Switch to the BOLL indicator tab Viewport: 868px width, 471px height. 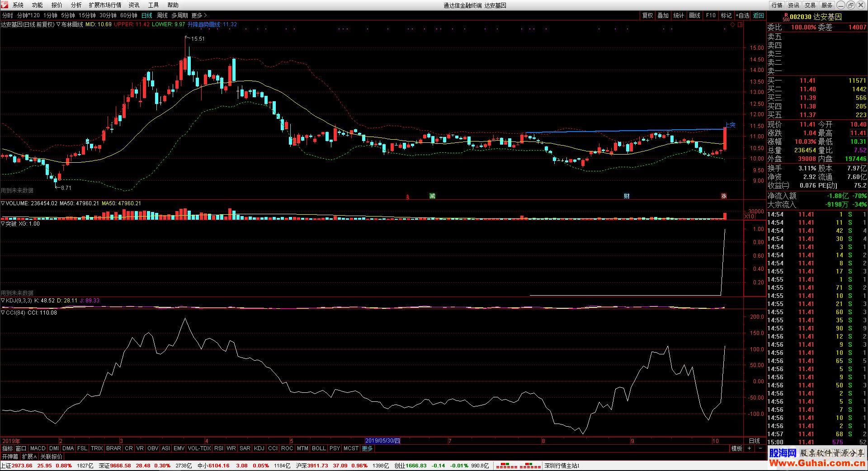coord(319,448)
